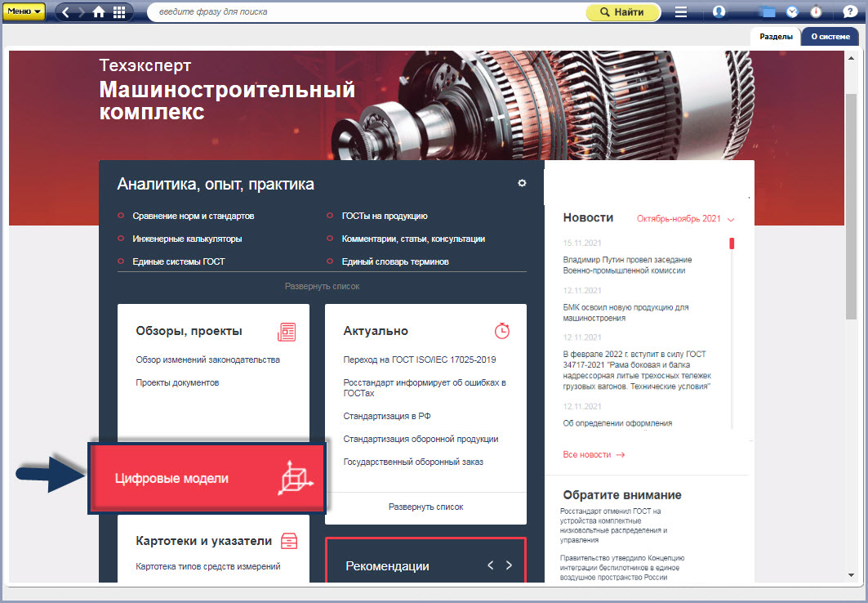Viewport: 868px width, 603px height.
Task: Open the blue folders icon in the toolbar
Action: [768, 11]
